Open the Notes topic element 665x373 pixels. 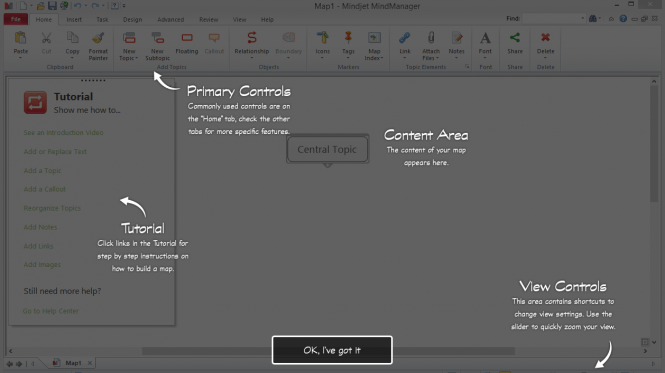[x=457, y=44]
